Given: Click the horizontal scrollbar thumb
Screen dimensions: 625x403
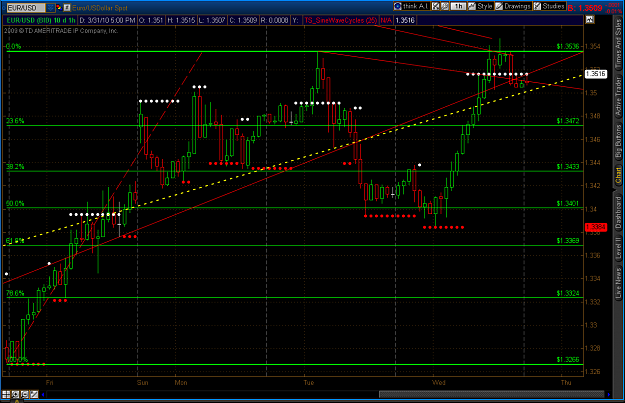Looking at the screenshot, I should coord(491,395).
